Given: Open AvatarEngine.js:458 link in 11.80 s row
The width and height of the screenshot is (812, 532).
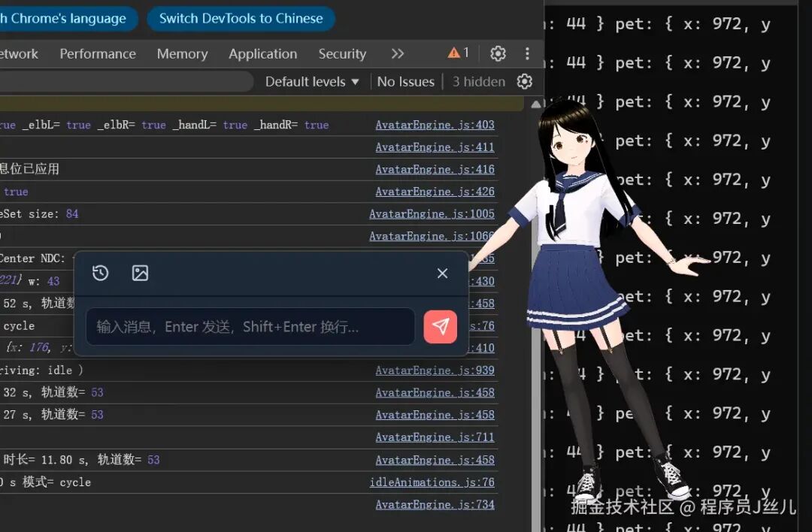Looking at the screenshot, I should point(435,460).
